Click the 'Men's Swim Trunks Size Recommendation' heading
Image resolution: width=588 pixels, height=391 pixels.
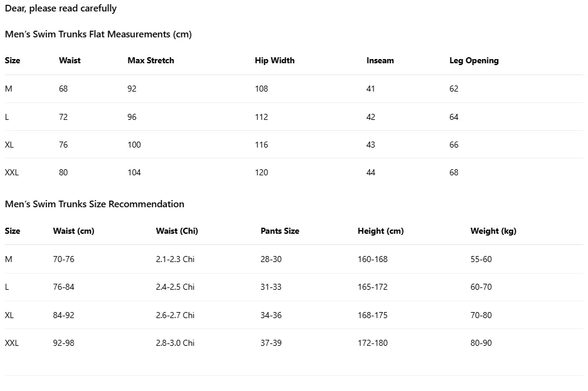(95, 204)
